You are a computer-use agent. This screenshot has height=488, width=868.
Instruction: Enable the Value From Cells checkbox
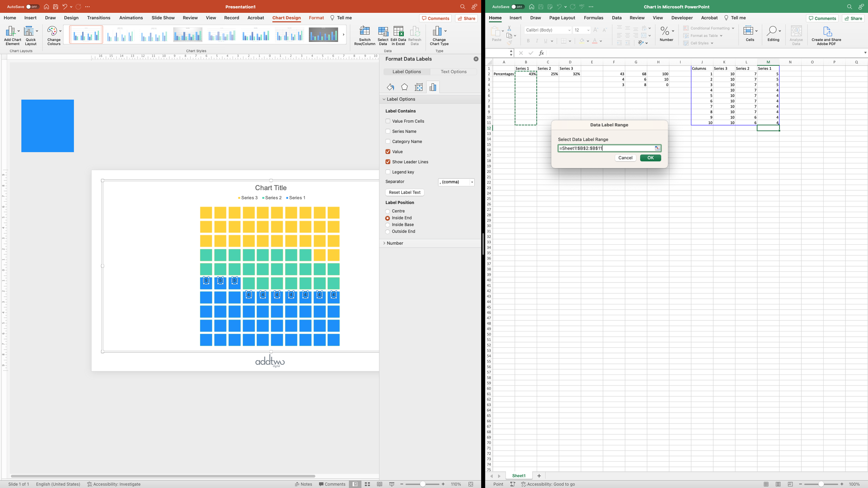[388, 121]
